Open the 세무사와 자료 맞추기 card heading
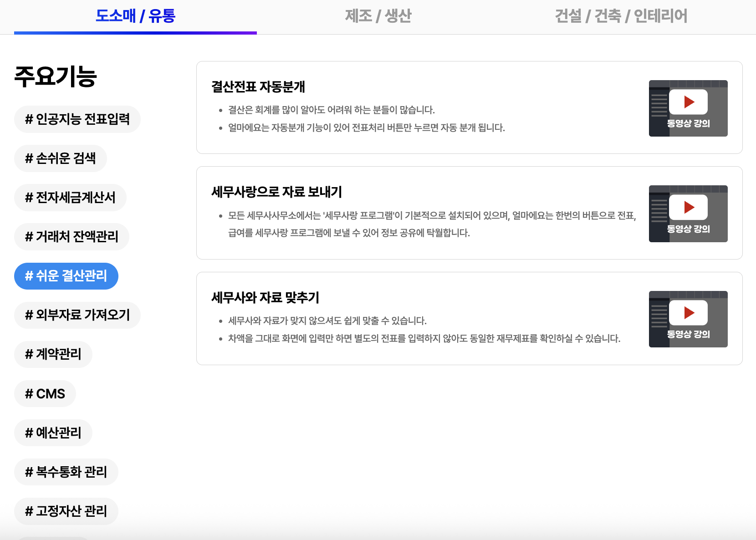Image resolution: width=756 pixels, height=540 pixels. point(266,298)
